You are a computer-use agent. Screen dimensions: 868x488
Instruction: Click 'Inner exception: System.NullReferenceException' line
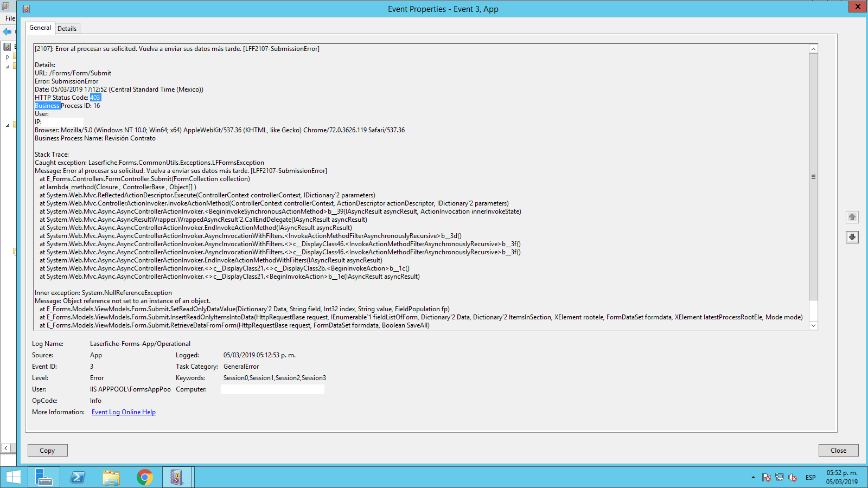103,293
